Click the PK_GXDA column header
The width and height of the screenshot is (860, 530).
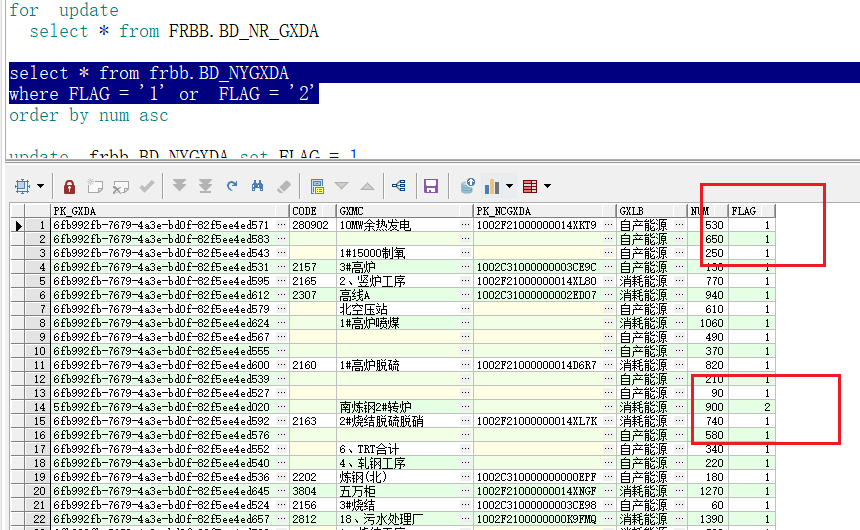[x=169, y=211]
